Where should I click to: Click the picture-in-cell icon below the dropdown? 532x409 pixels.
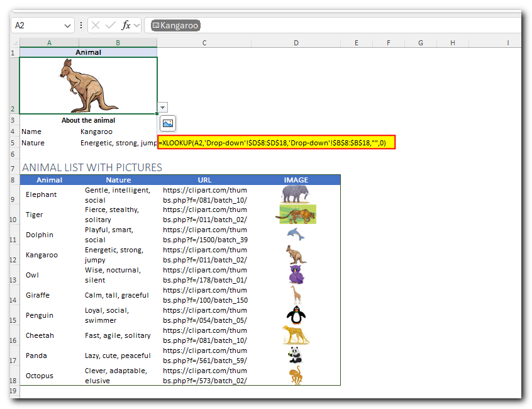coord(168,123)
